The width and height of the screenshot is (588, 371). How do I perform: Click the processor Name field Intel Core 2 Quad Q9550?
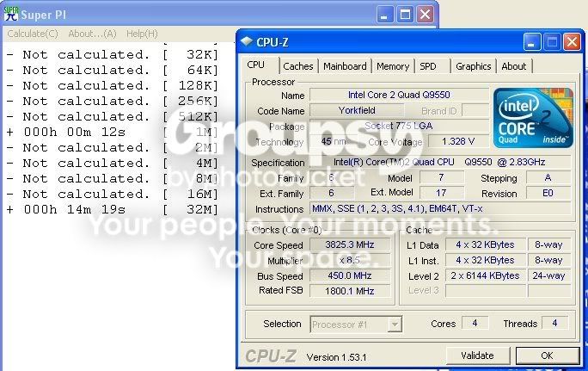coord(399,95)
